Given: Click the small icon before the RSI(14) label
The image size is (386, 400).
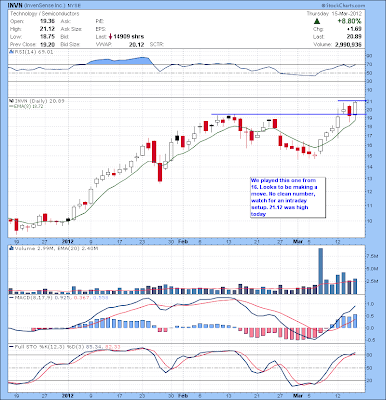Looking at the screenshot, I should 10,52.
